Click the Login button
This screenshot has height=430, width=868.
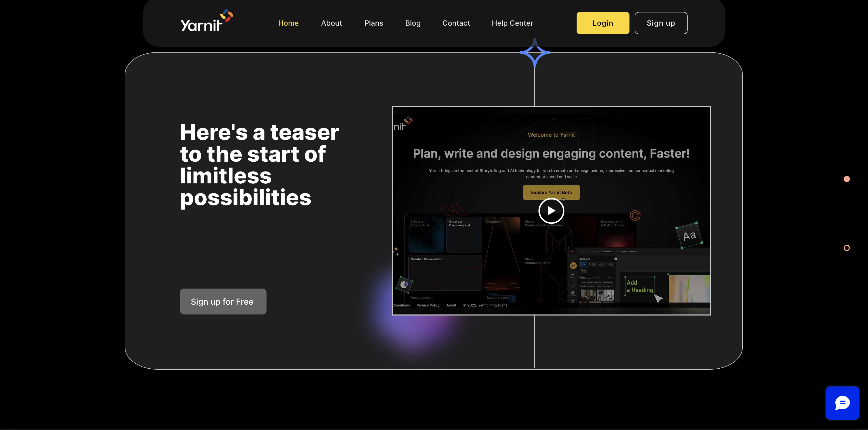tap(603, 23)
